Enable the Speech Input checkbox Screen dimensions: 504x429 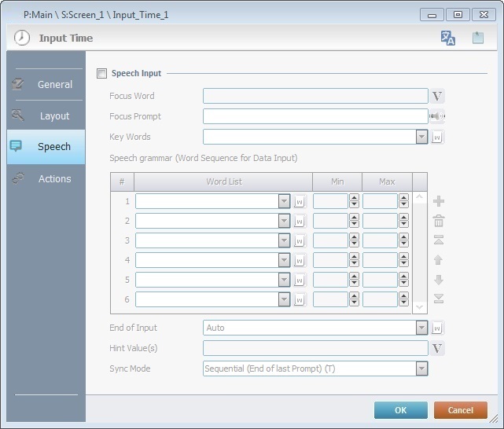pos(101,74)
